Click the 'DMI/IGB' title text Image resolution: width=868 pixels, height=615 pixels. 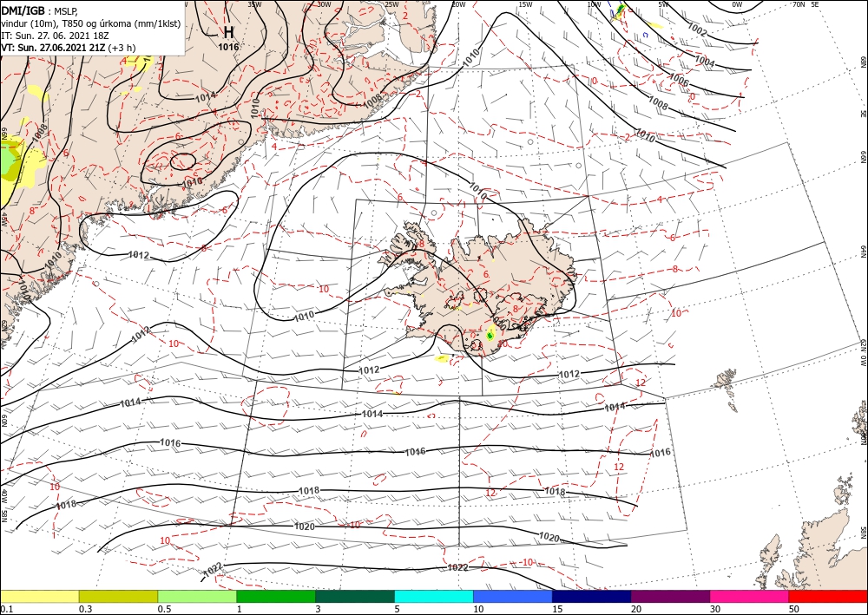(23, 10)
